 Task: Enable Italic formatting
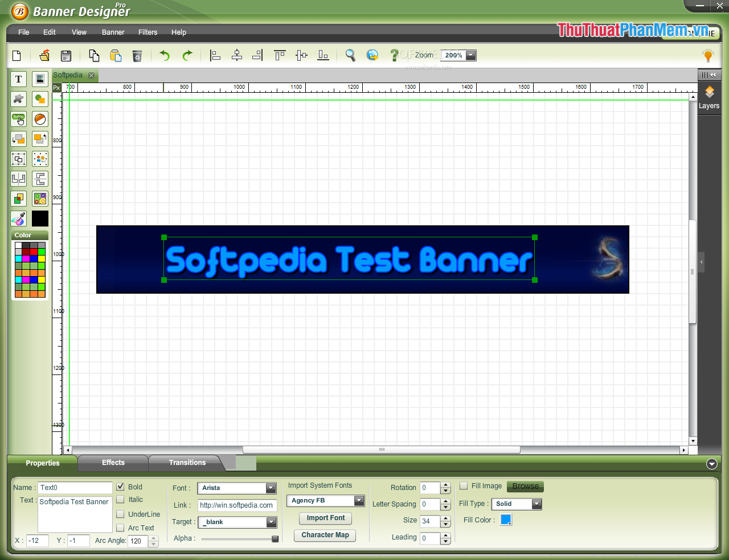point(120,500)
